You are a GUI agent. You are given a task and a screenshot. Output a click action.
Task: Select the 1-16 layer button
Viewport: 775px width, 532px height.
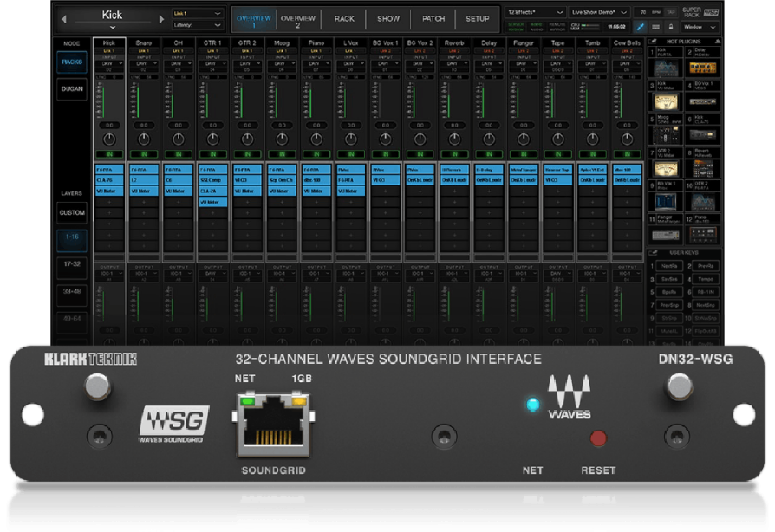(72, 239)
